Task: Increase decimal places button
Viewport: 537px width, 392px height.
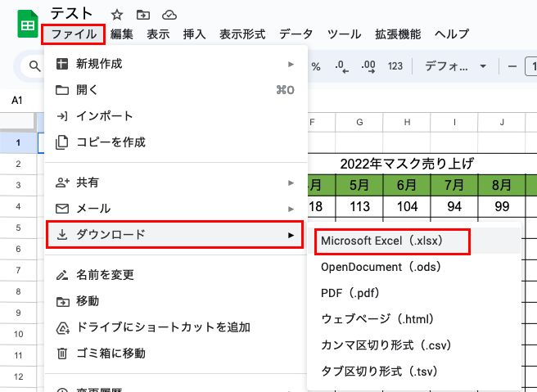Action: (368, 66)
